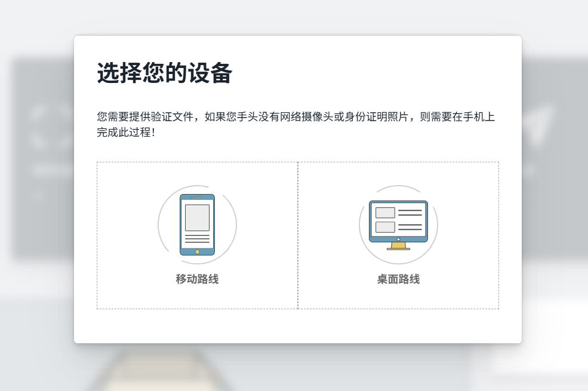The height and width of the screenshot is (391, 588).
Task: Click the bottom gray box on monitor screen
Action: point(385,227)
